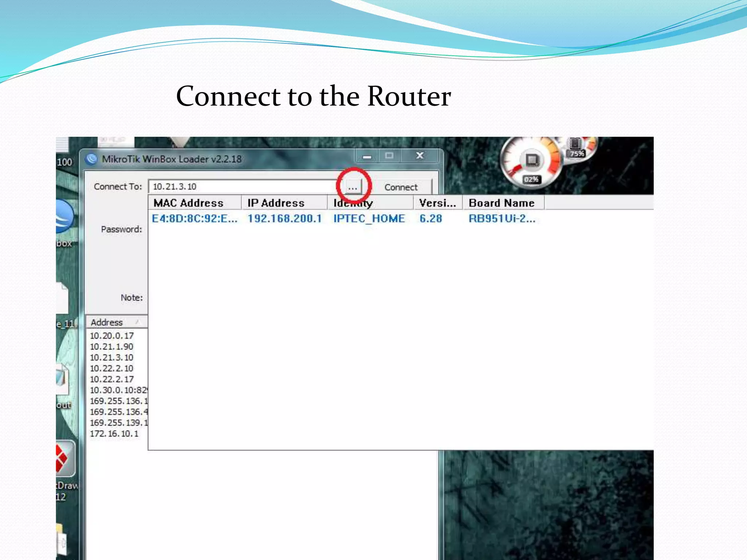747x560 pixels.
Task: Sort by MAC Address column header
Action: (x=195, y=203)
